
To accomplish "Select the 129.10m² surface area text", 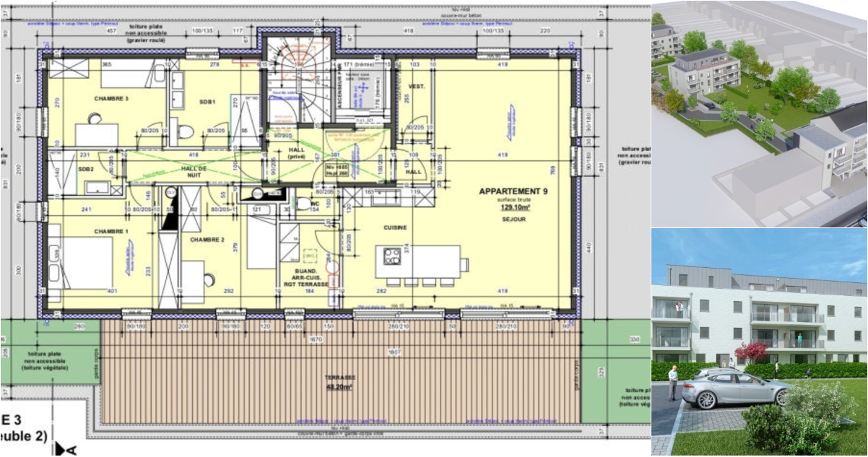I will pyautogui.click(x=513, y=207).
